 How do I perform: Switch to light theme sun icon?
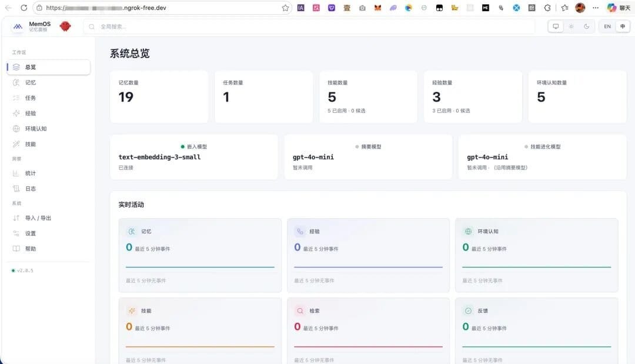[571, 26]
